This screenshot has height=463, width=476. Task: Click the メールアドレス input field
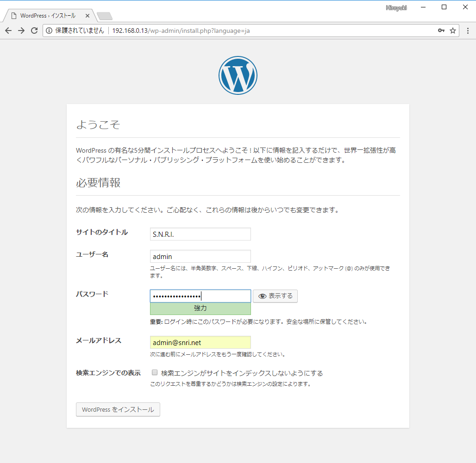pos(200,342)
